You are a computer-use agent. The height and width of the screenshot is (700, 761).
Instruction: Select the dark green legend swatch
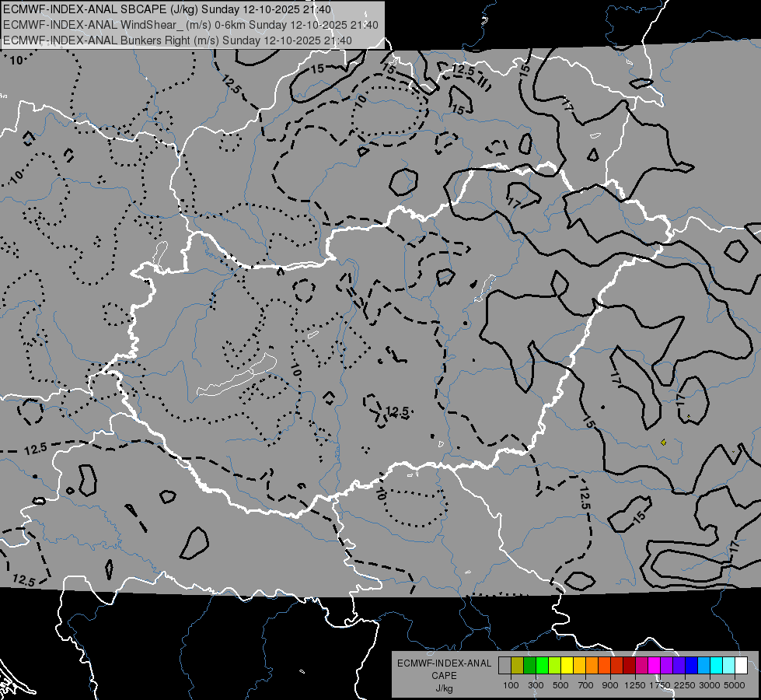coord(529,666)
